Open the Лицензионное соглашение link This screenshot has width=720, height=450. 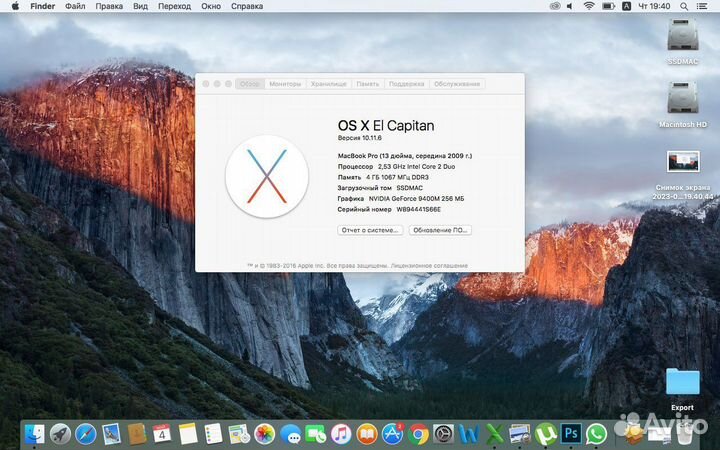tap(429, 265)
